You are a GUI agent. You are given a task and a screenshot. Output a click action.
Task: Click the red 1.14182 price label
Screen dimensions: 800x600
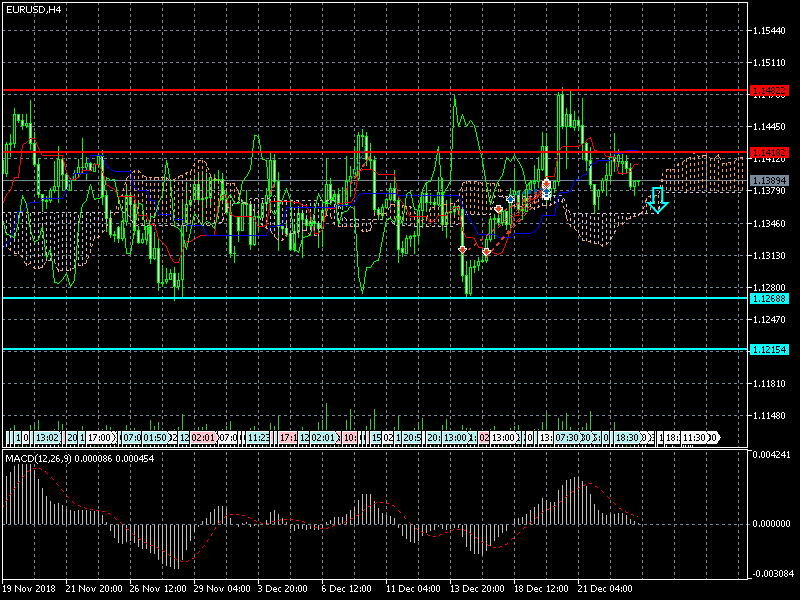(769, 153)
